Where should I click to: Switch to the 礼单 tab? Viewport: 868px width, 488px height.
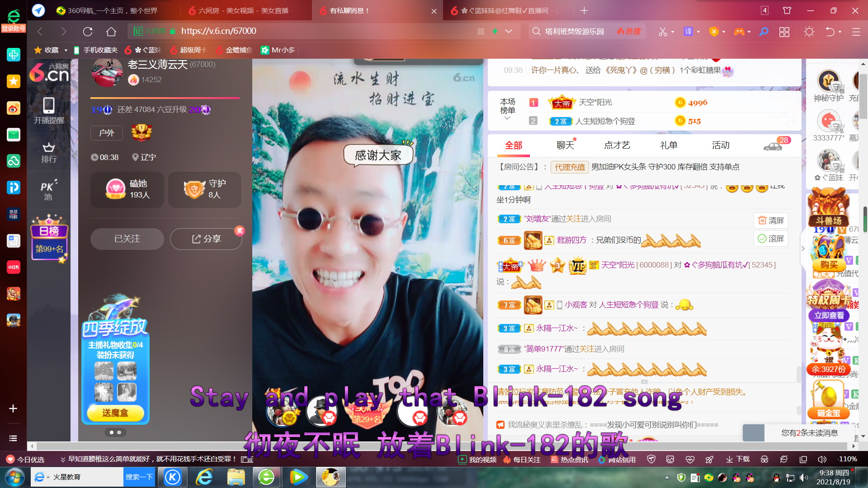pyautogui.click(x=669, y=145)
